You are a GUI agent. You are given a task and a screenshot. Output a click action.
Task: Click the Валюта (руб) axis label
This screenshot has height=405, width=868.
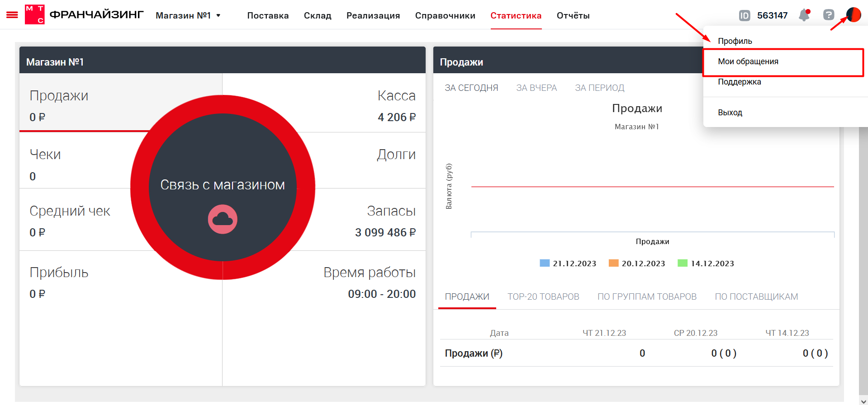pos(449,186)
